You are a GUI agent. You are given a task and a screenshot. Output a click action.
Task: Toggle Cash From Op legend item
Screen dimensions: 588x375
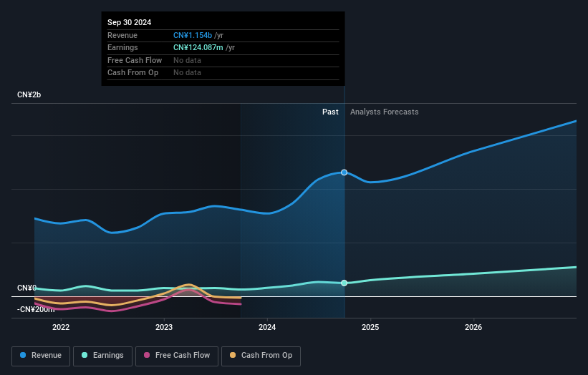click(261, 356)
